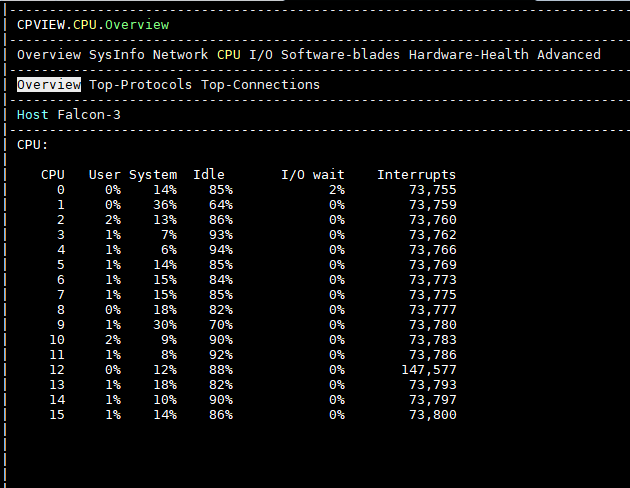Image resolution: width=630 pixels, height=488 pixels.
Task: Click the System column header
Action: 153,175
